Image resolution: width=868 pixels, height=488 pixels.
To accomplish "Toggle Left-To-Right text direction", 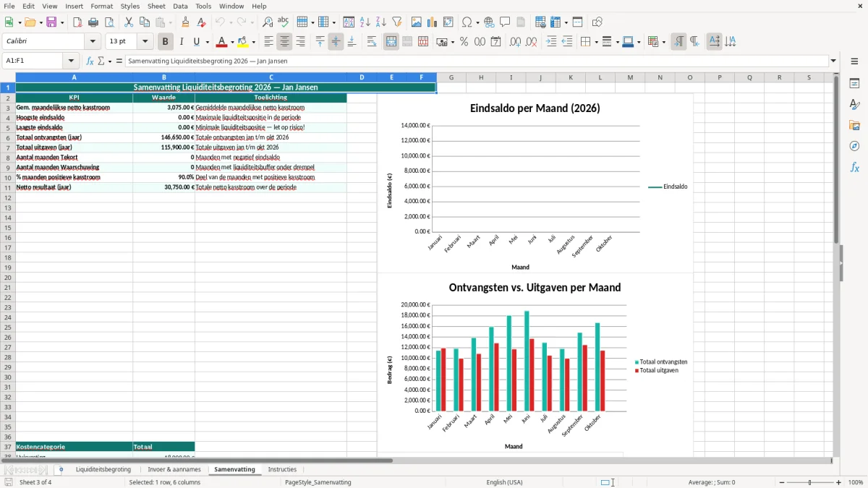I will (678, 42).
